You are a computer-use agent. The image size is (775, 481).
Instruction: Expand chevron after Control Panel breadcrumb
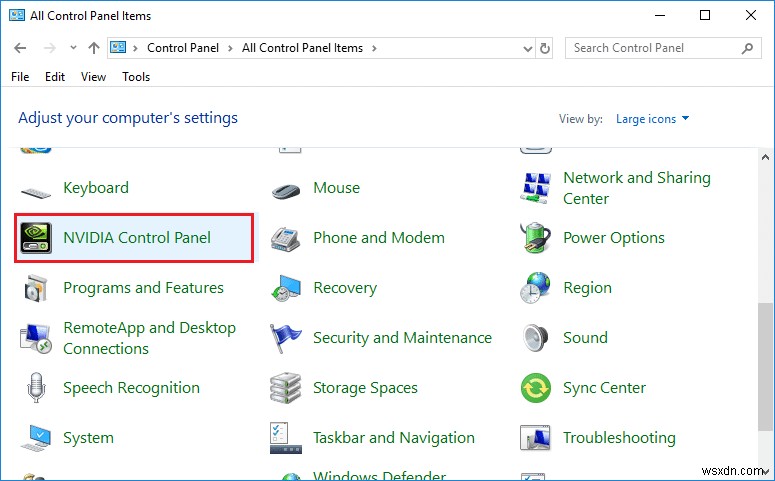pos(230,48)
